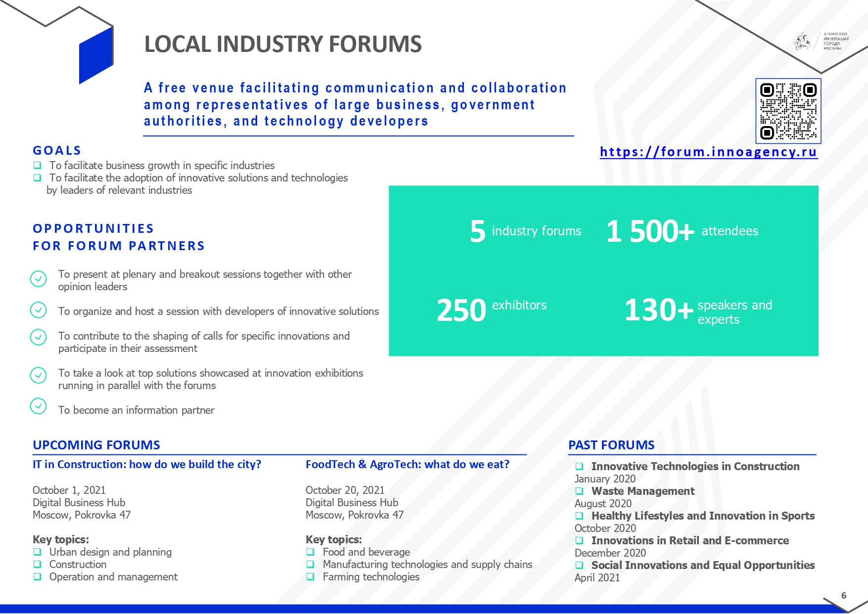Click the '130+ speakers and experts' statistic
The image size is (868, 614).
698,310
